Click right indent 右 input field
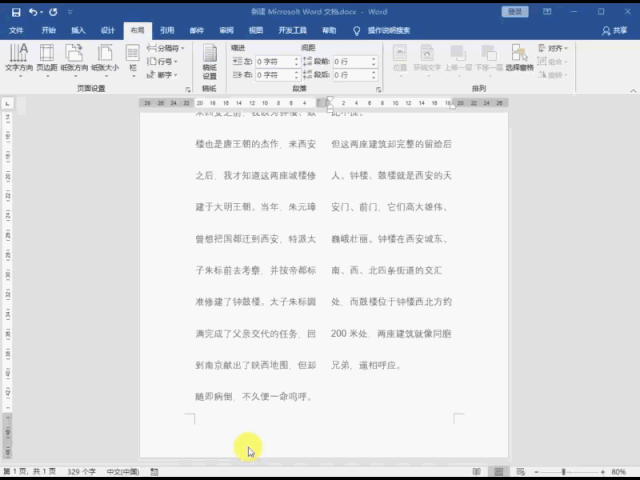 point(274,75)
